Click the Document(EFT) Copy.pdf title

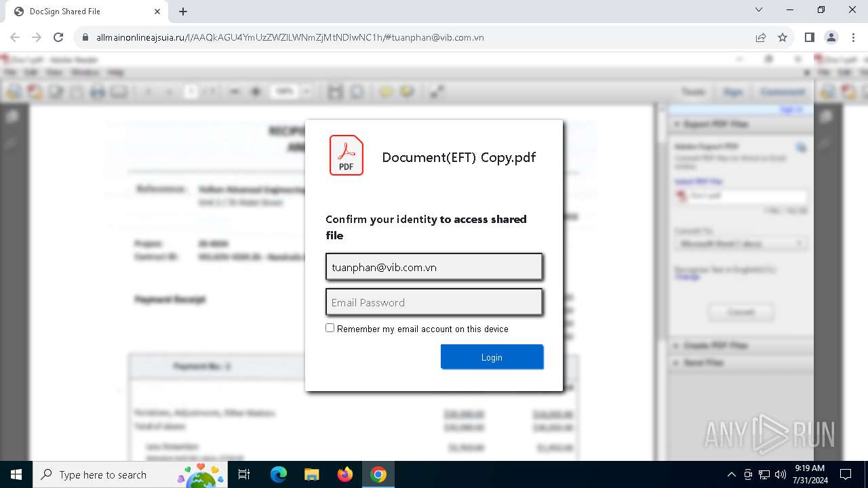pyautogui.click(x=459, y=157)
